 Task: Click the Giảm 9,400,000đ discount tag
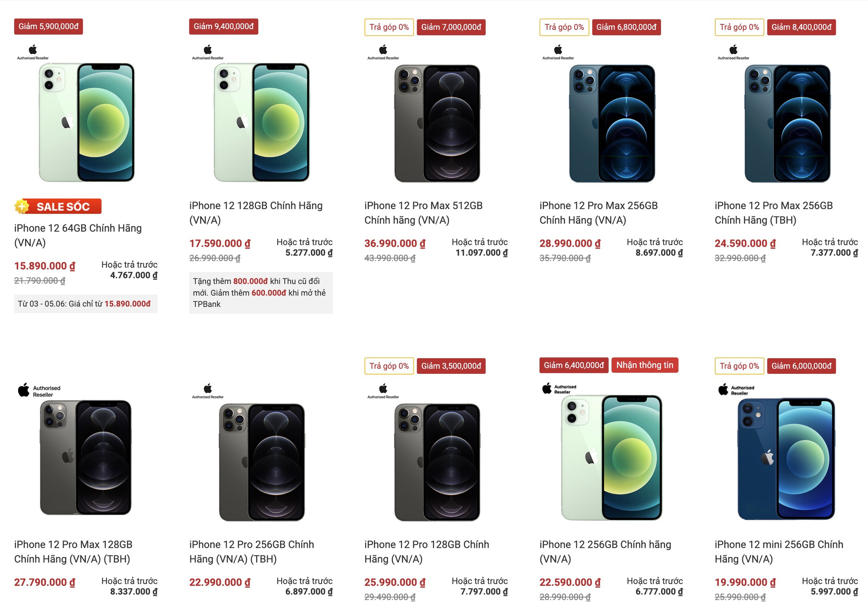pos(224,26)
